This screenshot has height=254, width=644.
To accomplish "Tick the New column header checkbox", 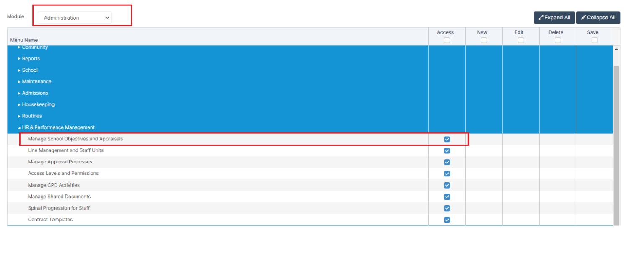I will (x=484, y=40).
